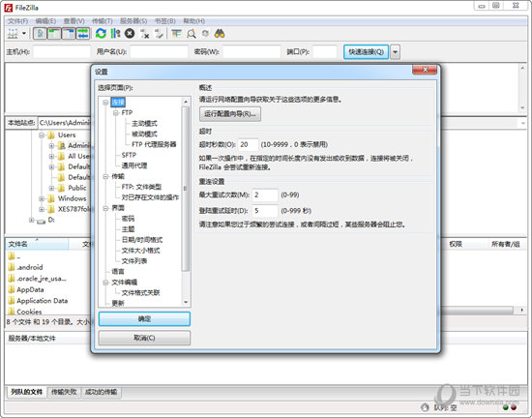Click the 密码(W) password field
Image resolution: width=532 pixels, height=418 pixels.
click(251, 52)
